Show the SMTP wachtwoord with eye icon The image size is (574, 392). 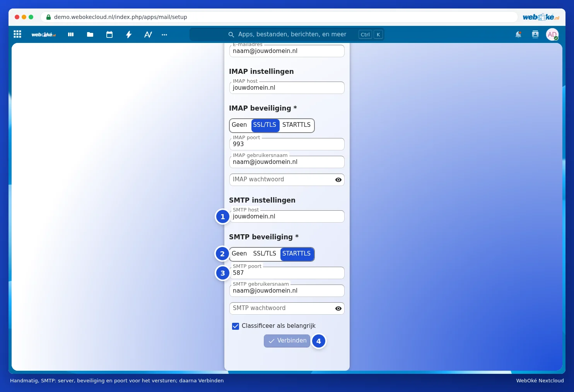pos(338,308)
